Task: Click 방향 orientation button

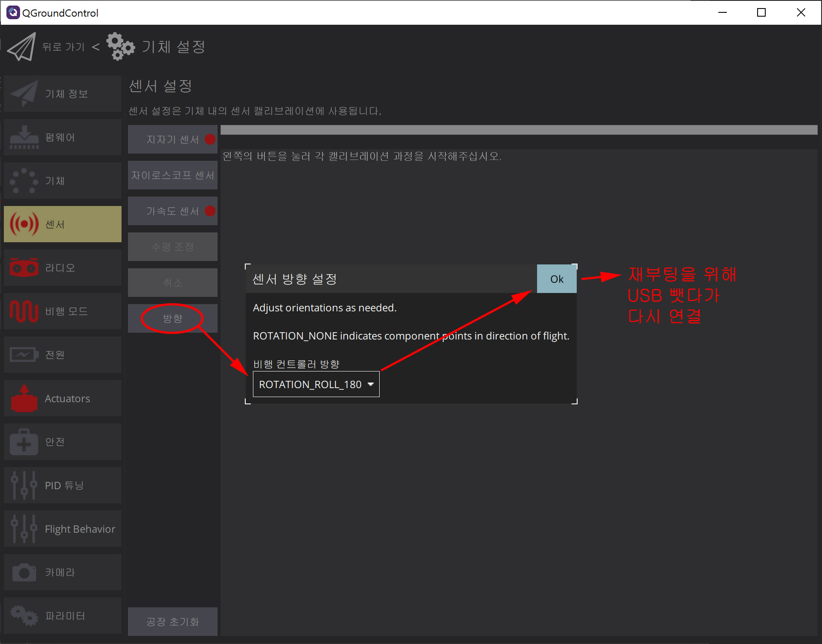Action: point(172,319)
